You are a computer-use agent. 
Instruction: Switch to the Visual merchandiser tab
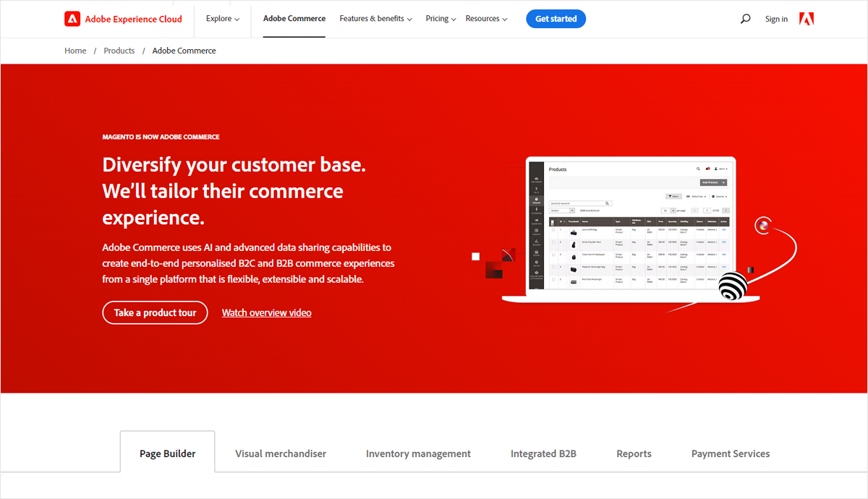click(x=281, y=453)
